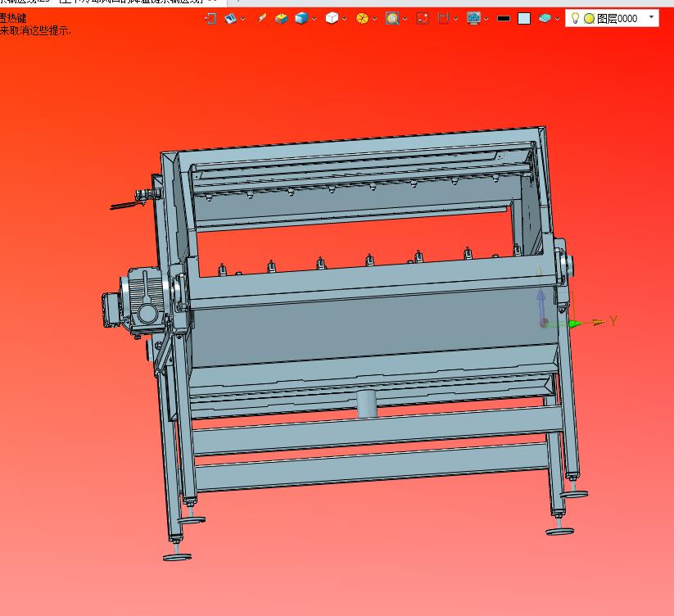This screenshot has height=616, width=674.
Task: Click the yellow circle layer status icon
Action: point(590,19)
